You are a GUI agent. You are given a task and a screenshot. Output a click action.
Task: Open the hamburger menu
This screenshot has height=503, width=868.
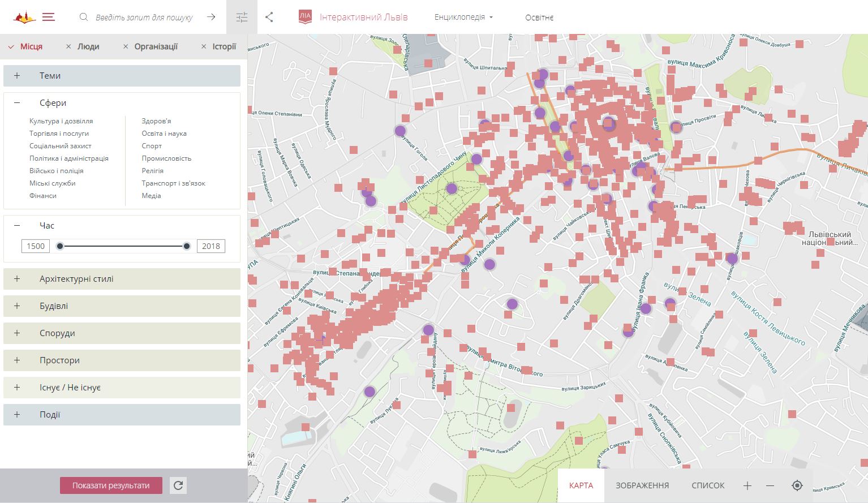[x=49, y=18]
